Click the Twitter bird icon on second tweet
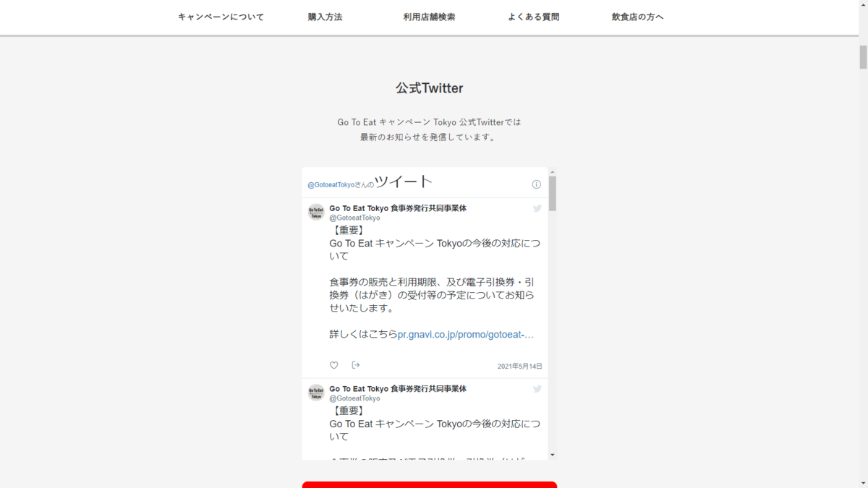 coord(537,389)
